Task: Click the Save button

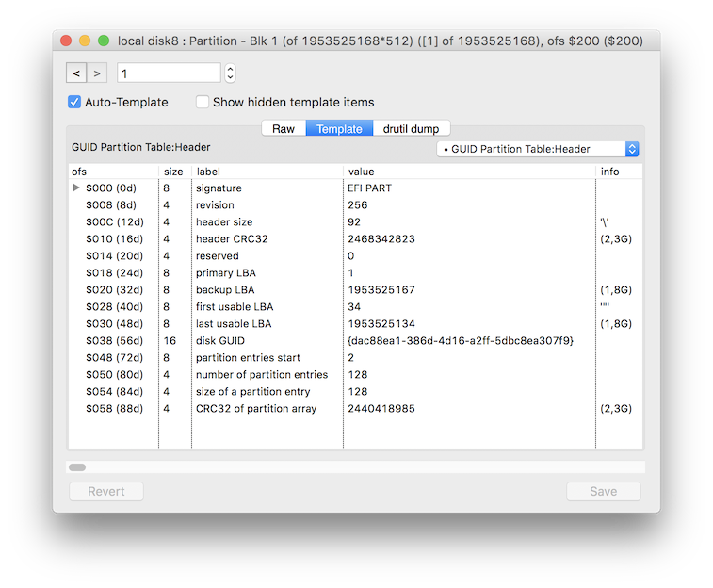Action: tap(604, 491)
